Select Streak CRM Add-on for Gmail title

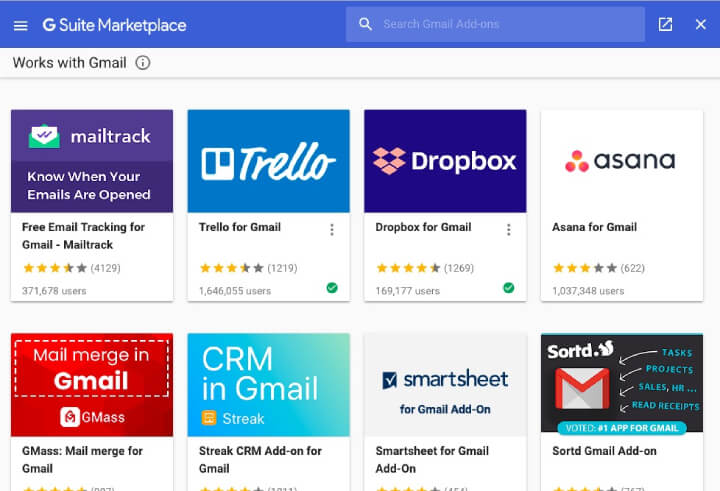(260, 460)
